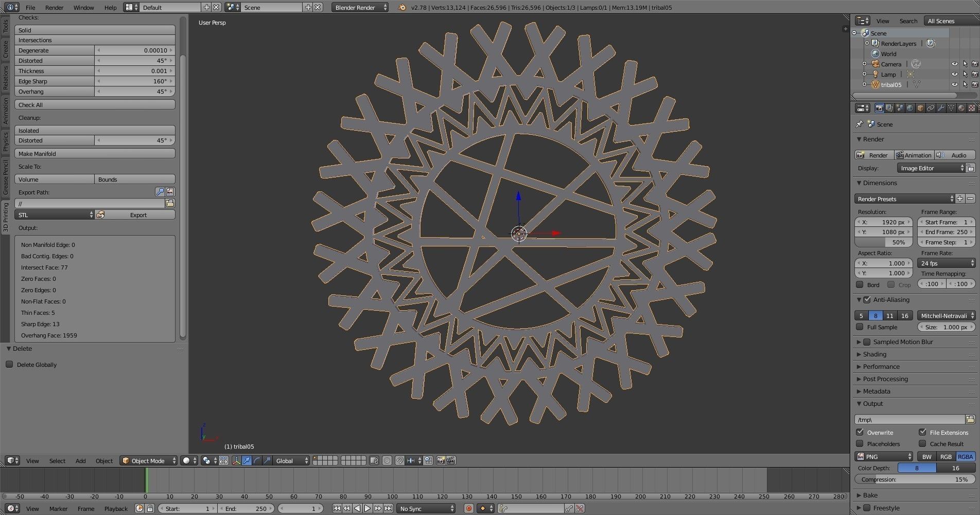
Task: Open the Modifiers wrench tab
Action: pos(941,108)
